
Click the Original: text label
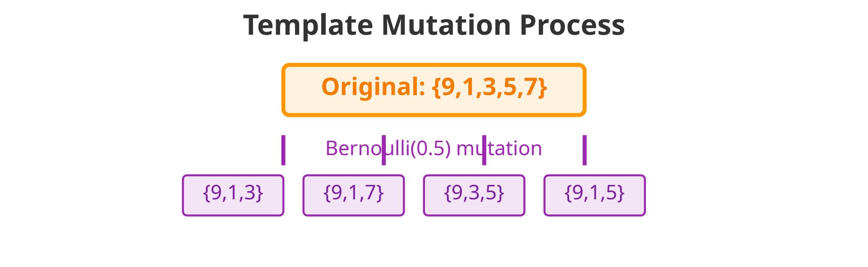(x=373, y=87)
